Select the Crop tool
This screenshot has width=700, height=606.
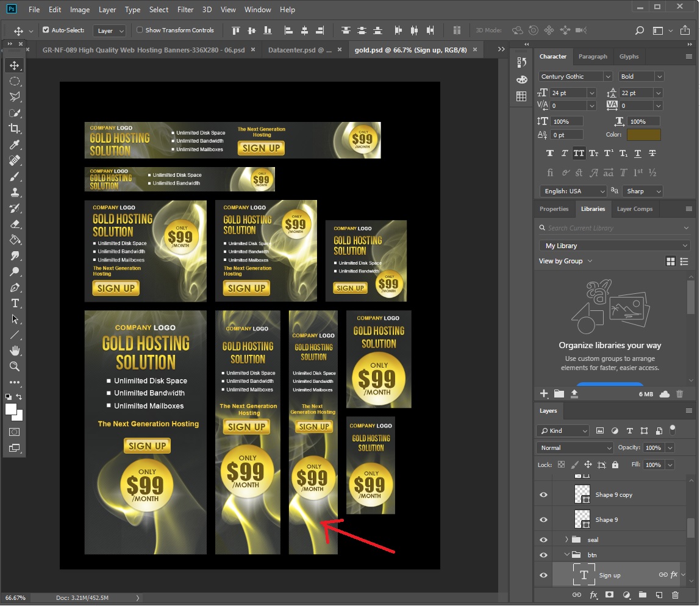(x=15, y=129)
